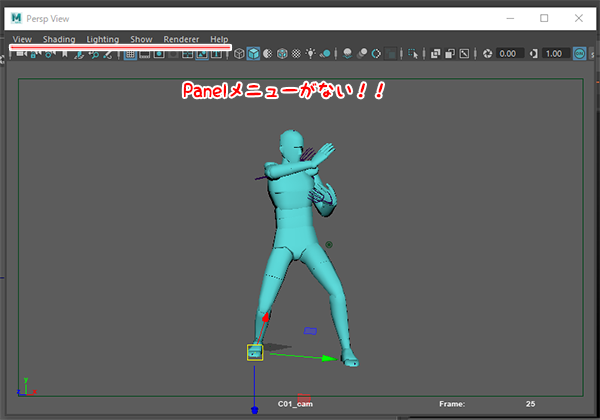The image size is (600, 420).
Task: Select the yellow boxed manipulator center handle
Action: [255, 351]
